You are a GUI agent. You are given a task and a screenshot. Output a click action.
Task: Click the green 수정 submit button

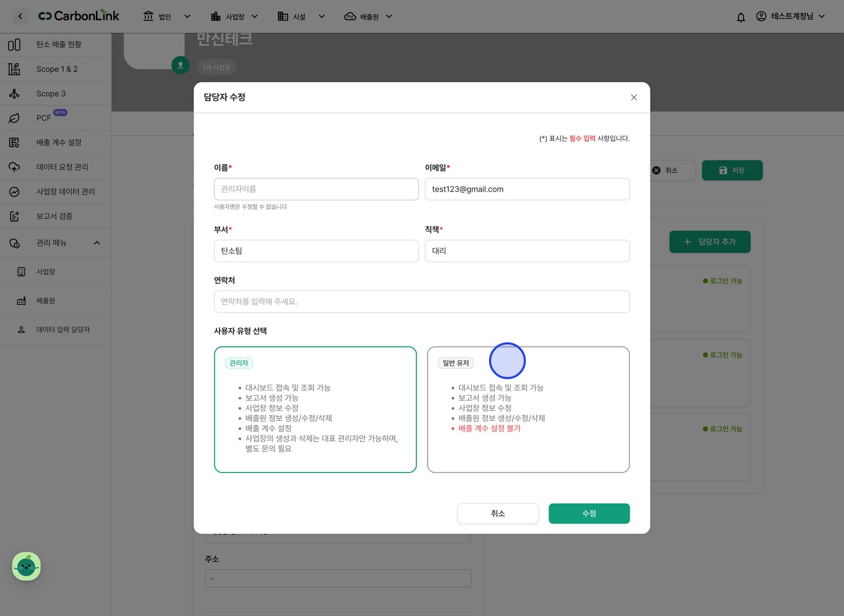tap(589, 514)
